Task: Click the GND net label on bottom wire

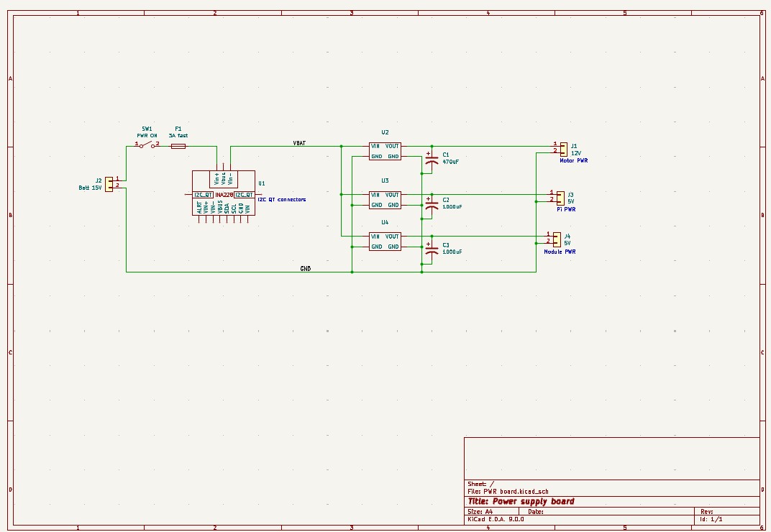Action: point(306,269)
